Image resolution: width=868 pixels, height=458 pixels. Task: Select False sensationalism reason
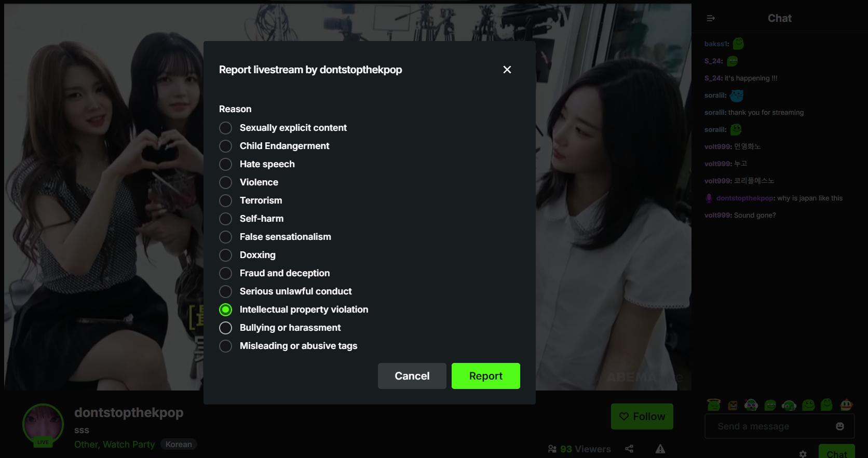[x=225, y=237]
